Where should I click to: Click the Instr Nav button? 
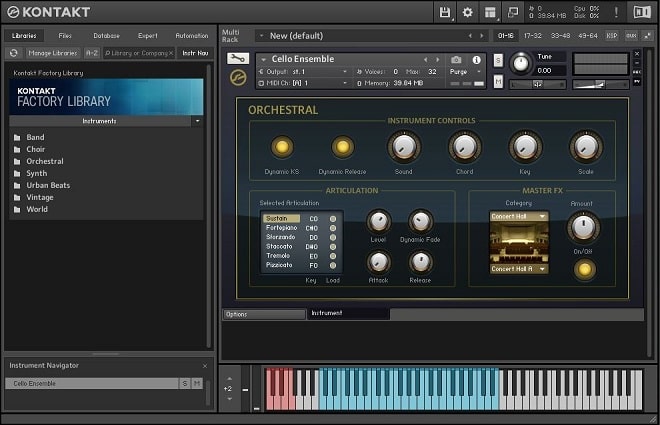tap(195, 53)
